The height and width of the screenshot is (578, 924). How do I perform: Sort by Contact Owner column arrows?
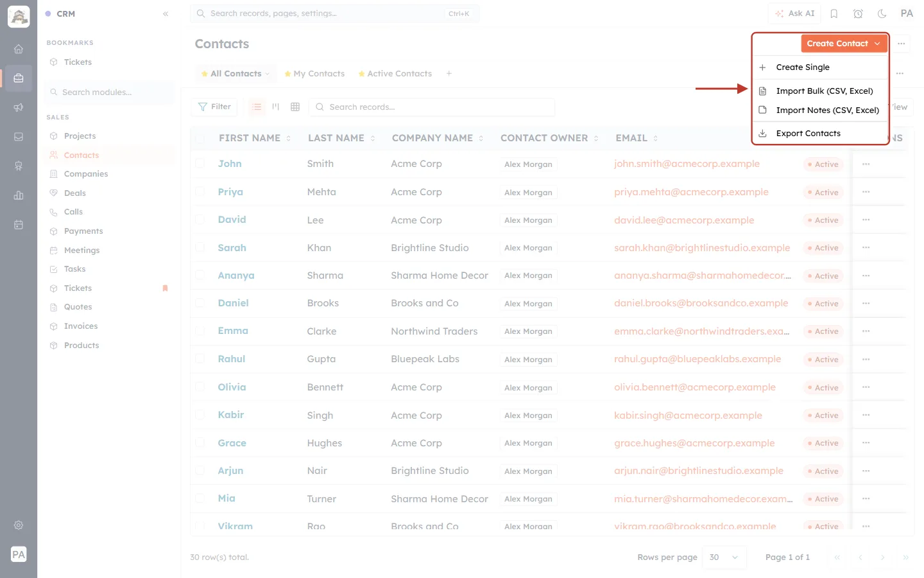(x=596, y=138)
